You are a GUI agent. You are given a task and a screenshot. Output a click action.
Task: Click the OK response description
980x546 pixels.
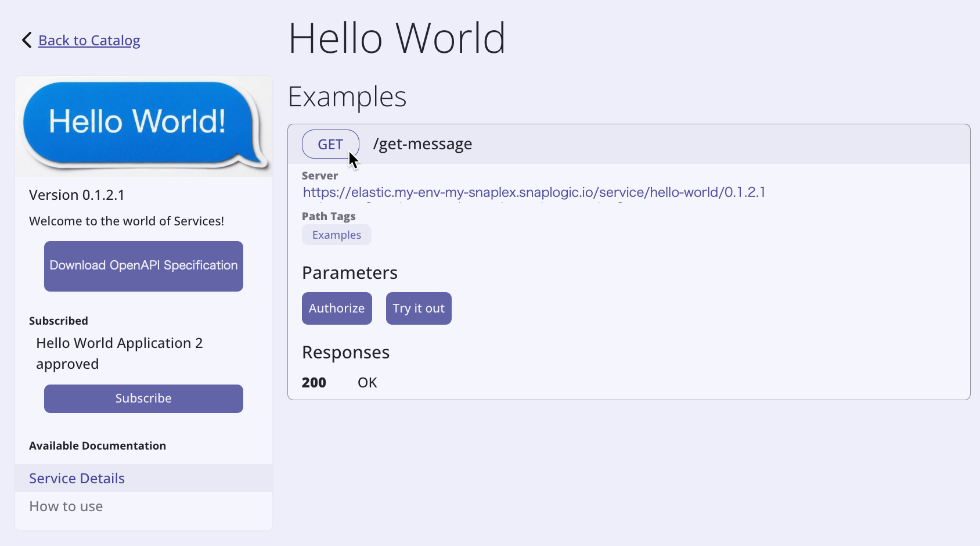coord(367,383)
